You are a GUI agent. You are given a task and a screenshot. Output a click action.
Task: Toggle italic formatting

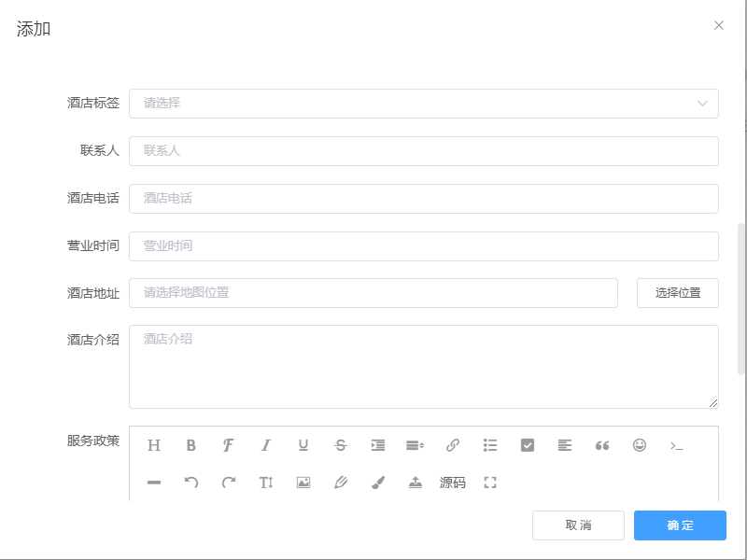coord(266,445)
